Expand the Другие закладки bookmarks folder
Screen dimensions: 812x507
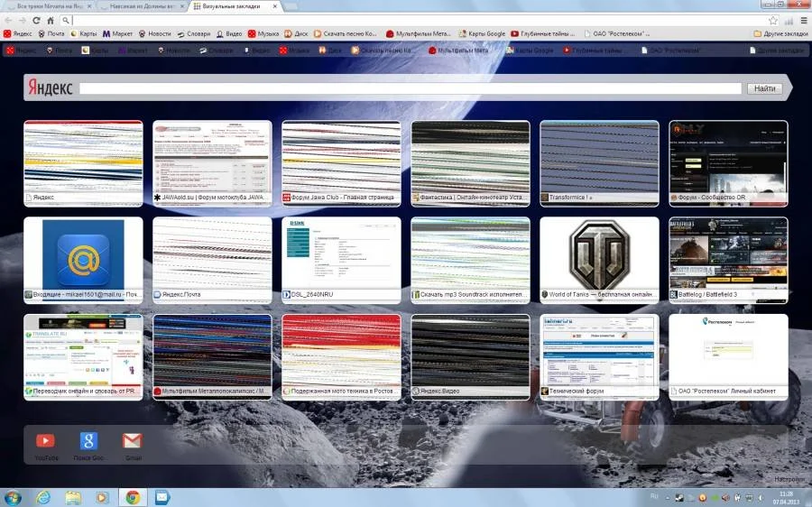[x=780, y=34]
